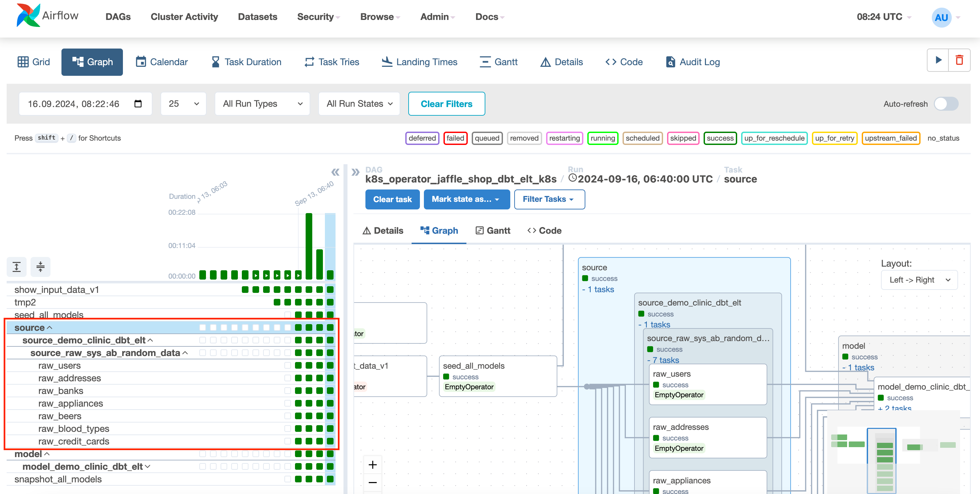Filter by the success state legend
Viewport: 980px width, 494px height.
tap(720, 138)
